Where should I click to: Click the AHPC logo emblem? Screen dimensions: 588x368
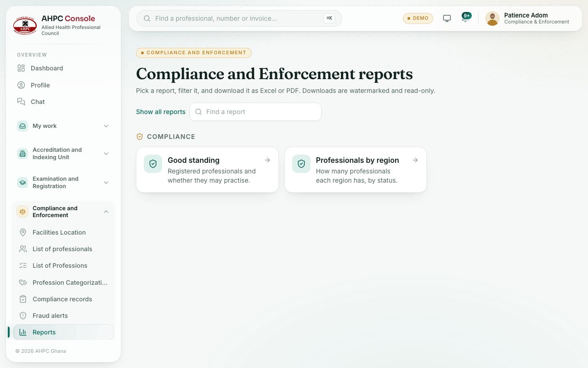tap(25, 25)
